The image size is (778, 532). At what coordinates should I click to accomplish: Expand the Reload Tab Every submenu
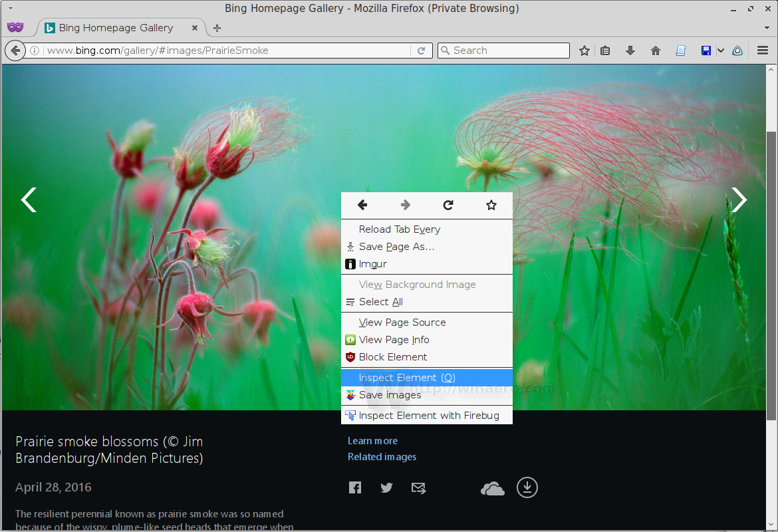point(399,229)
